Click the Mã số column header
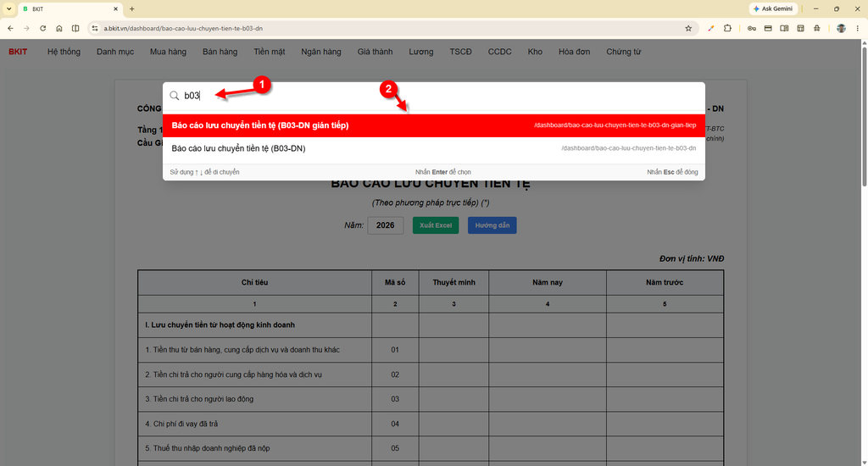The image size is (868, 466). (x=395, y=282)
